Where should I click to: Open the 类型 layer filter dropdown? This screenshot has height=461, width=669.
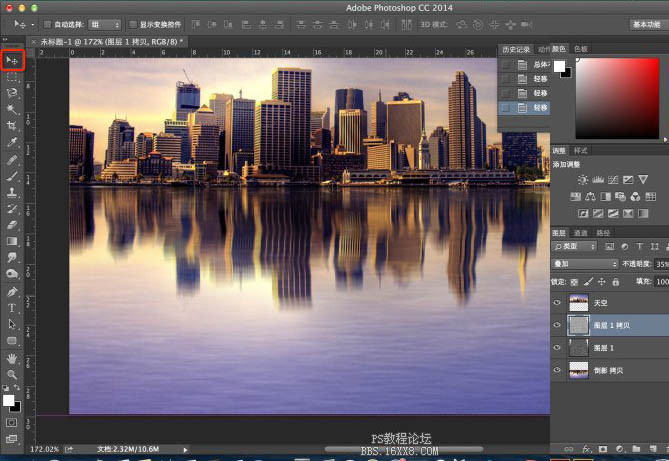click(573, 246)
